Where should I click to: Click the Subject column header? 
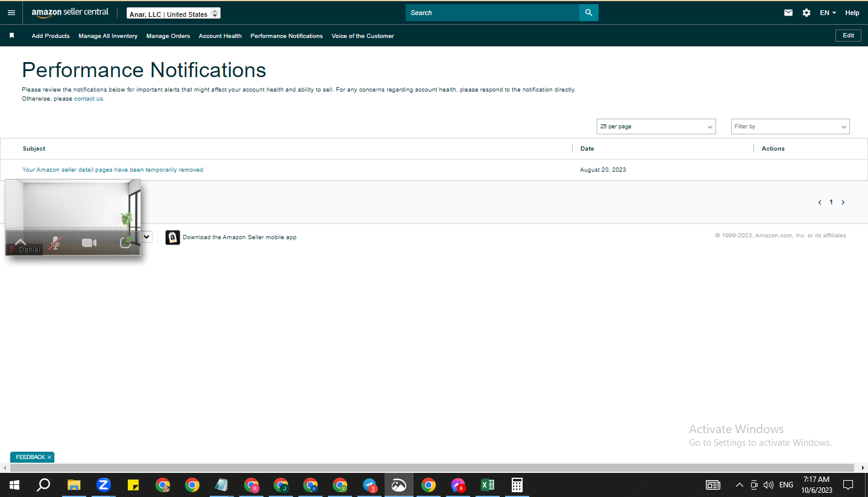click(x=34, y=149)
